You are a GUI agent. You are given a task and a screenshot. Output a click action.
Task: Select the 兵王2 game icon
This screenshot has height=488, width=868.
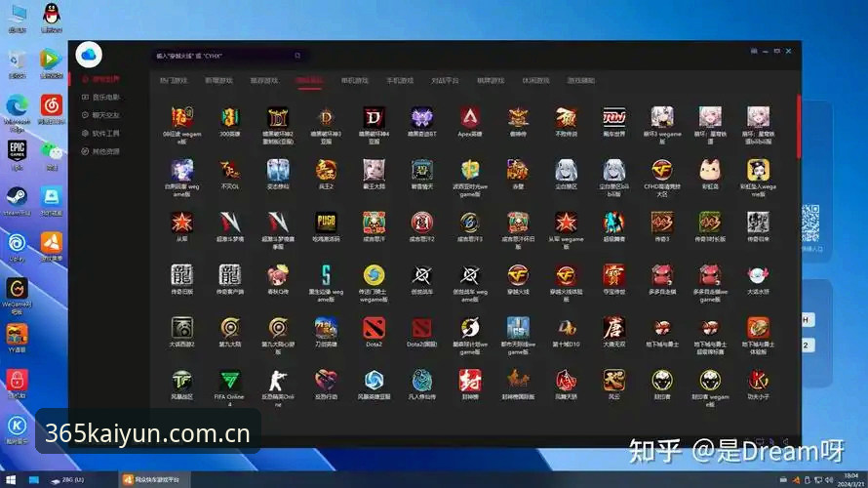326,170
